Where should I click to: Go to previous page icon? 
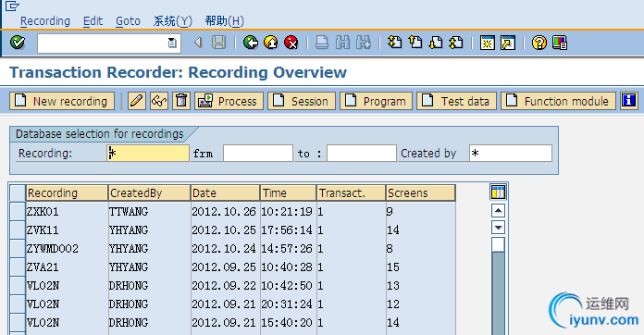tap(415, 43)
